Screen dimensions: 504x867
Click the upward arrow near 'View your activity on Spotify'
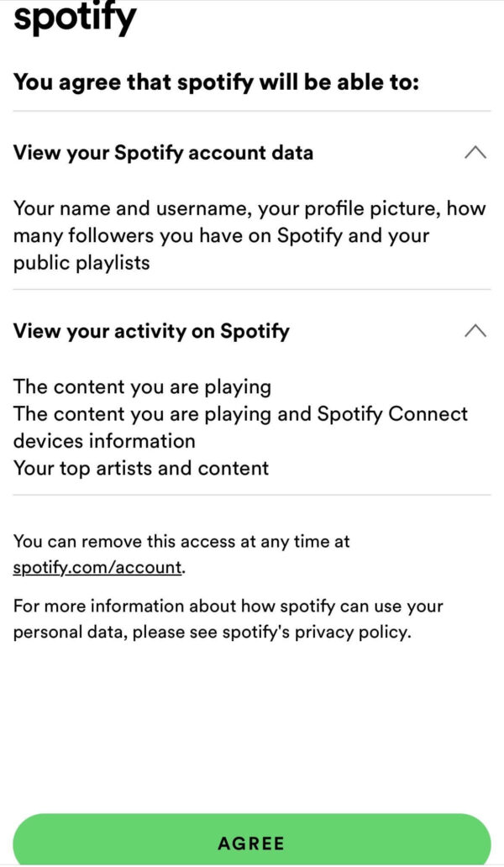pyautogui.click(x=476, y=331)
